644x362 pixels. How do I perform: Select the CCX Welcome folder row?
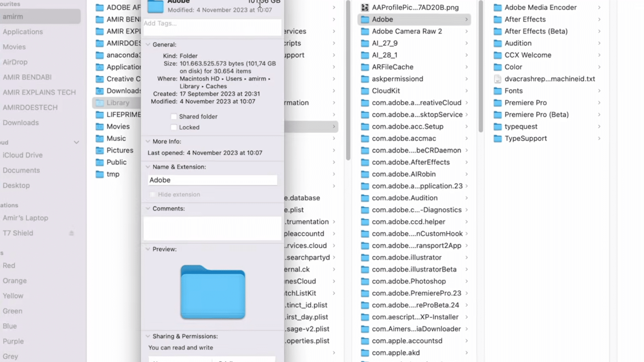click(x=547, y=55)
